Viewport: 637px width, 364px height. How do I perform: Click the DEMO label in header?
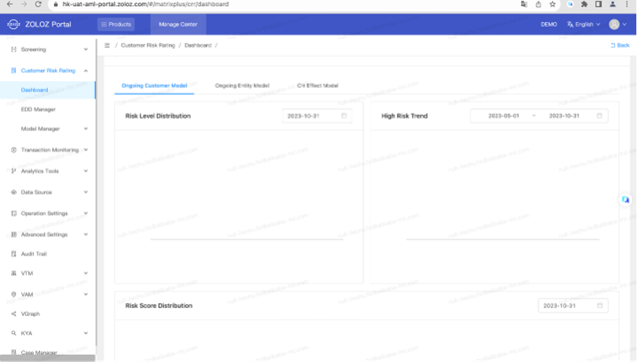coord(548,24)
